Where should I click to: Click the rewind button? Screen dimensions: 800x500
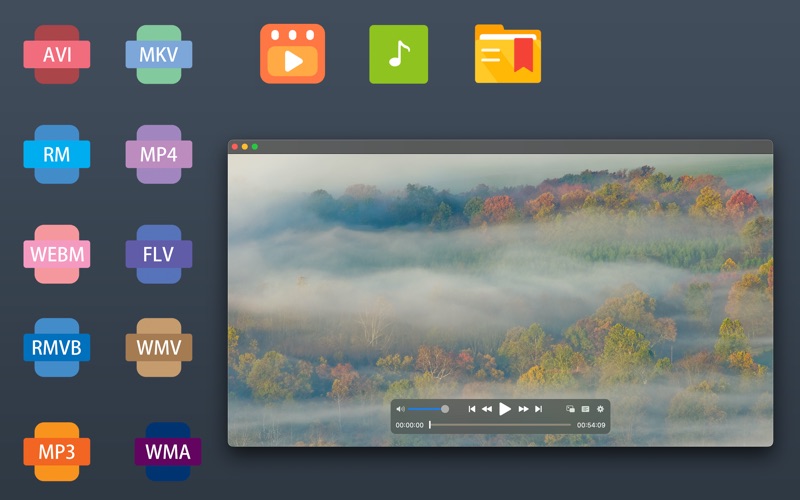(x=487, y=409)
